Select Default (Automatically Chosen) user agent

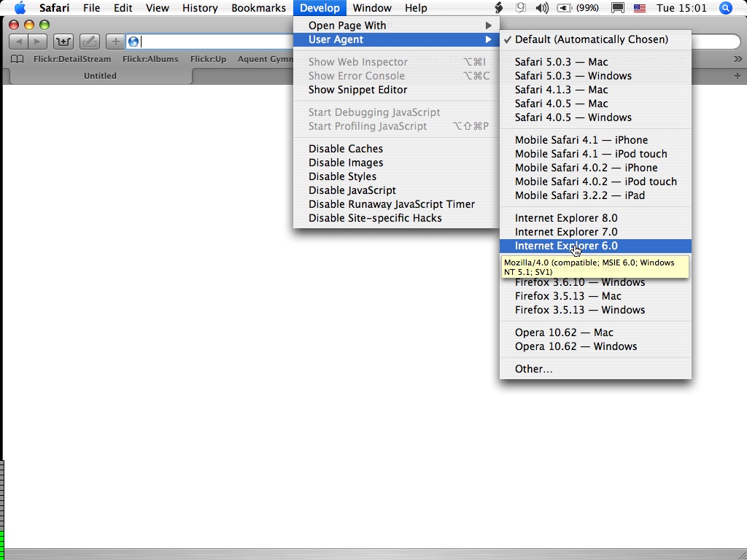coord(595,39)
